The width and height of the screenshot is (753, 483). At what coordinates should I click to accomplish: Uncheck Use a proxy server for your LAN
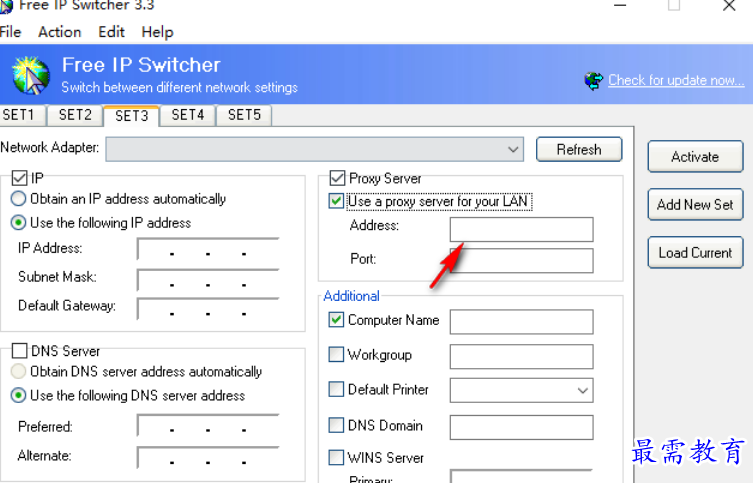(336, 201)
